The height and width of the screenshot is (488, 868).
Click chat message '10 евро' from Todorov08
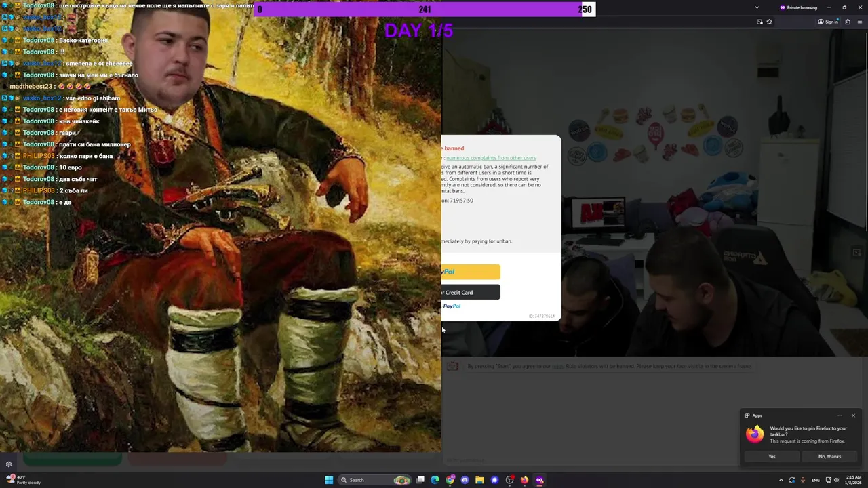click(x=71, y=167)
